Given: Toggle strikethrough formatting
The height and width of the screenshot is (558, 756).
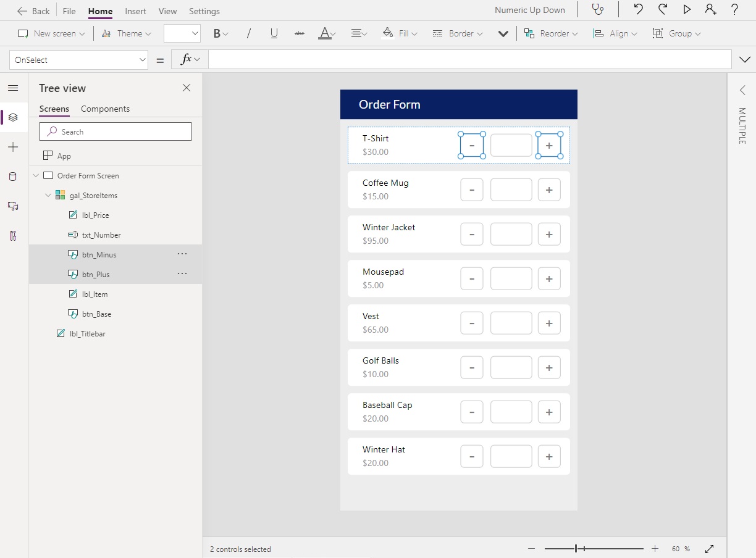Looking at the screenshot, I should 299,33.
